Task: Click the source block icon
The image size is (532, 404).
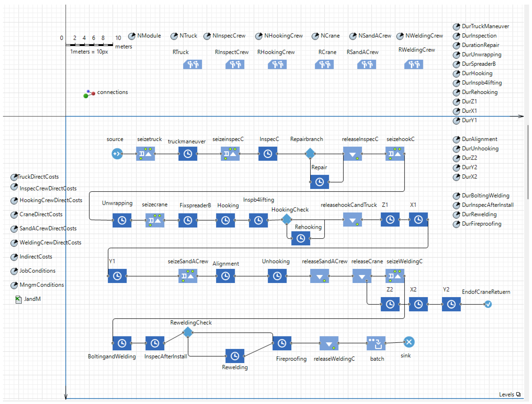Action: 117,154
